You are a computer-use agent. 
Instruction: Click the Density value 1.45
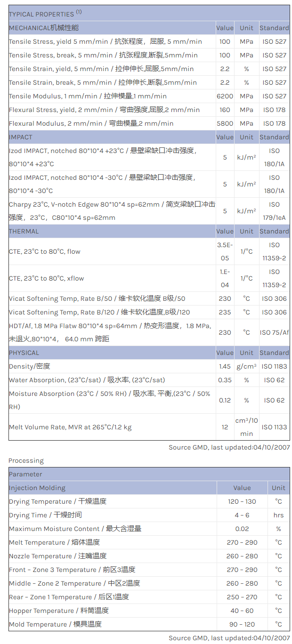(225, 366)
